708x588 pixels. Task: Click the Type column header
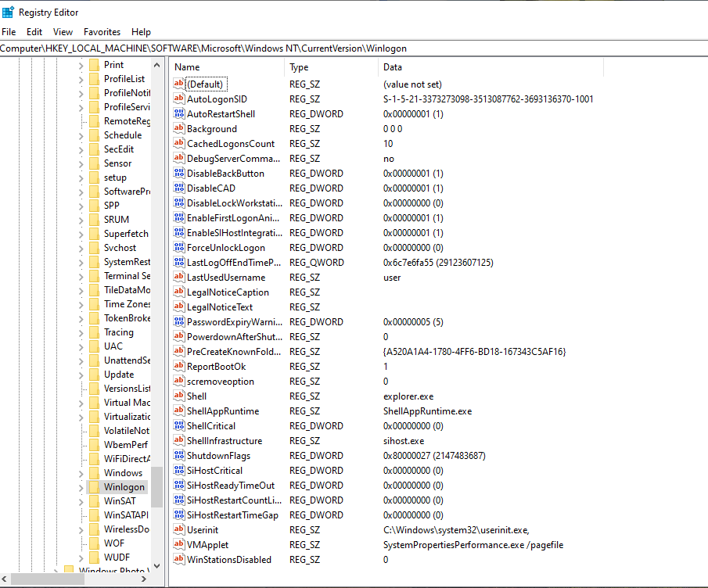click(x=332, y=67)
